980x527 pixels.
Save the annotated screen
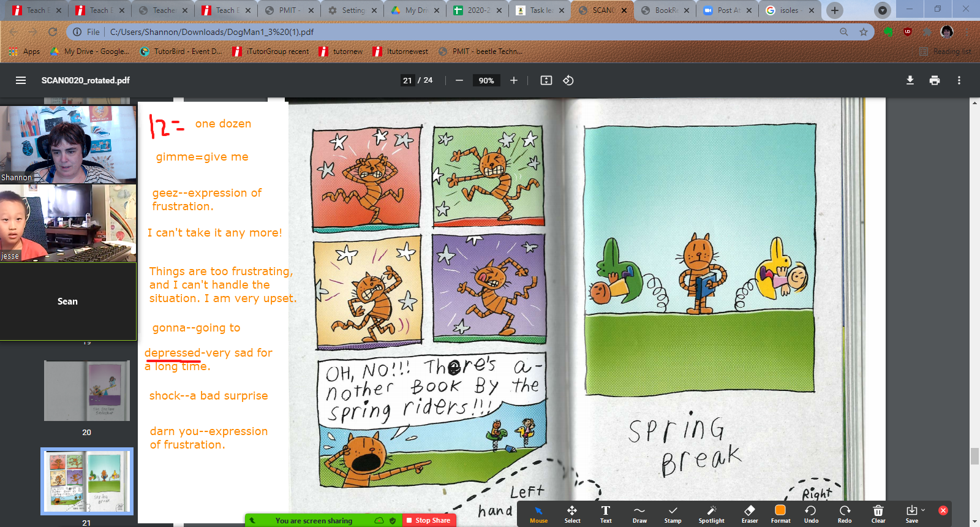(912, 514)
